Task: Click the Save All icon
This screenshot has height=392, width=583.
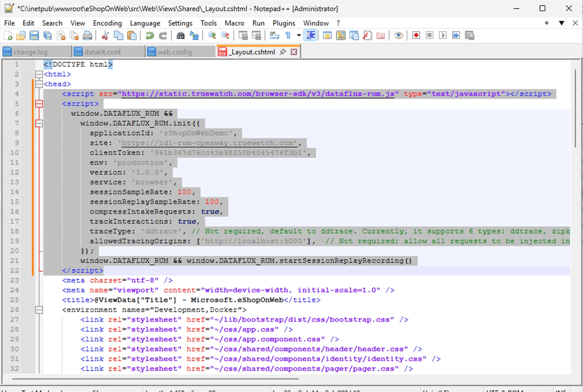Action: pyautogui.click(x=47, y=36)
